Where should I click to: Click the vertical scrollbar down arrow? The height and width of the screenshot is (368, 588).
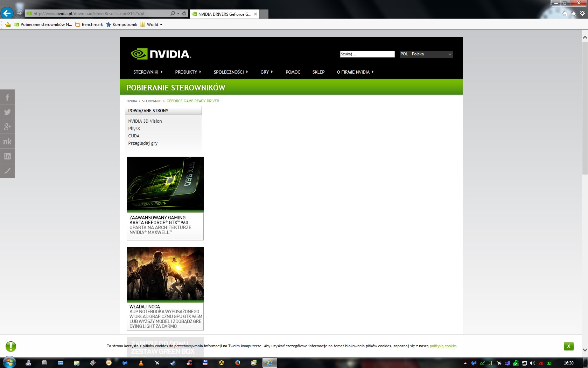pos(585,350)
